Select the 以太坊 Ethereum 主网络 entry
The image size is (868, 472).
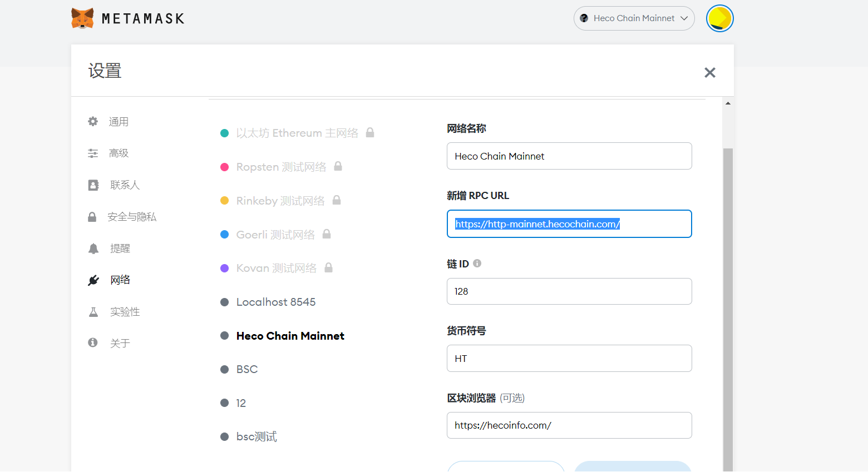coord(297,133)
